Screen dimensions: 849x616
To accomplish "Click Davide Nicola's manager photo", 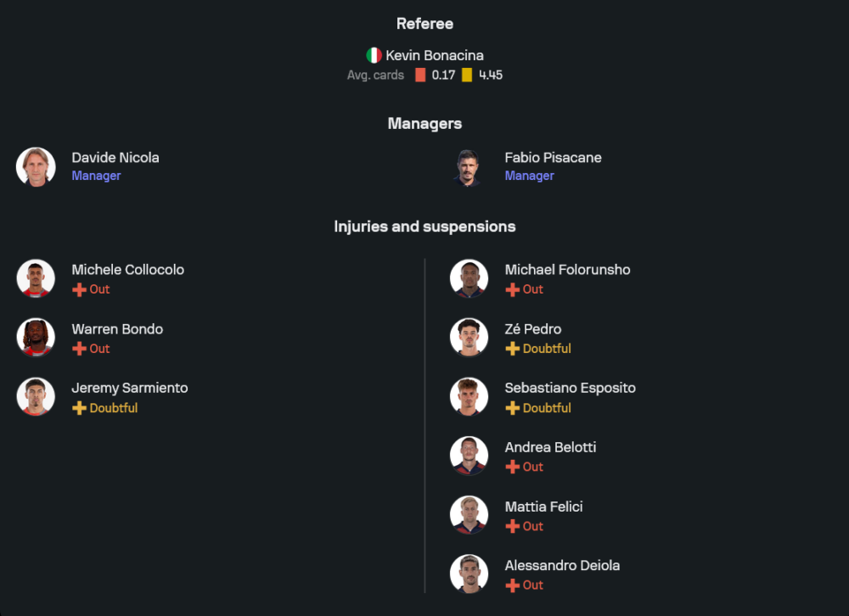I will (36, 166).
